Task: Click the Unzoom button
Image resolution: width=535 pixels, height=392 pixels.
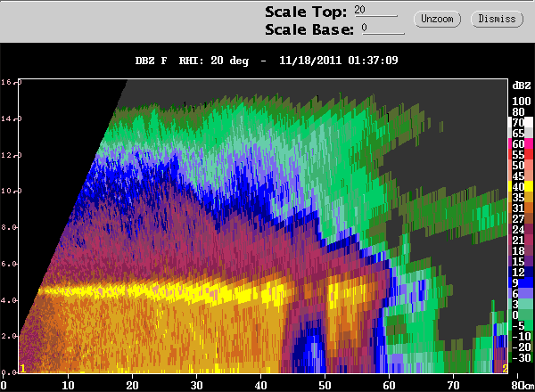Action: tap(437, 19)
